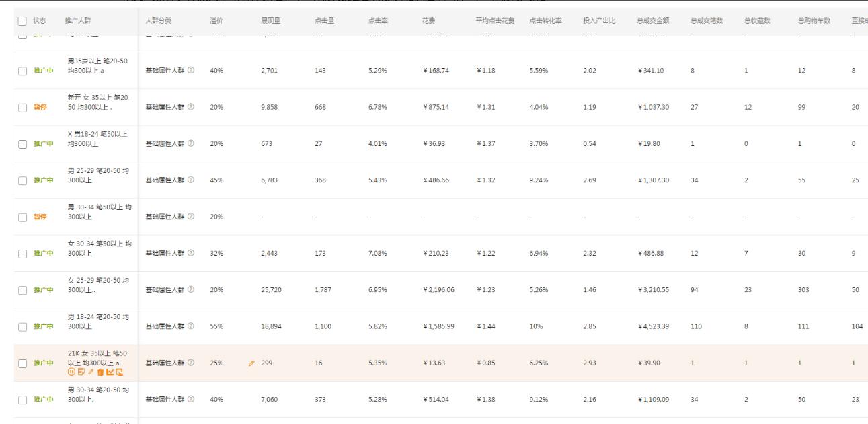Open the trend chart icon for "21K 女 35以上"
Screen dimensions: 868x424
(110, 372)
